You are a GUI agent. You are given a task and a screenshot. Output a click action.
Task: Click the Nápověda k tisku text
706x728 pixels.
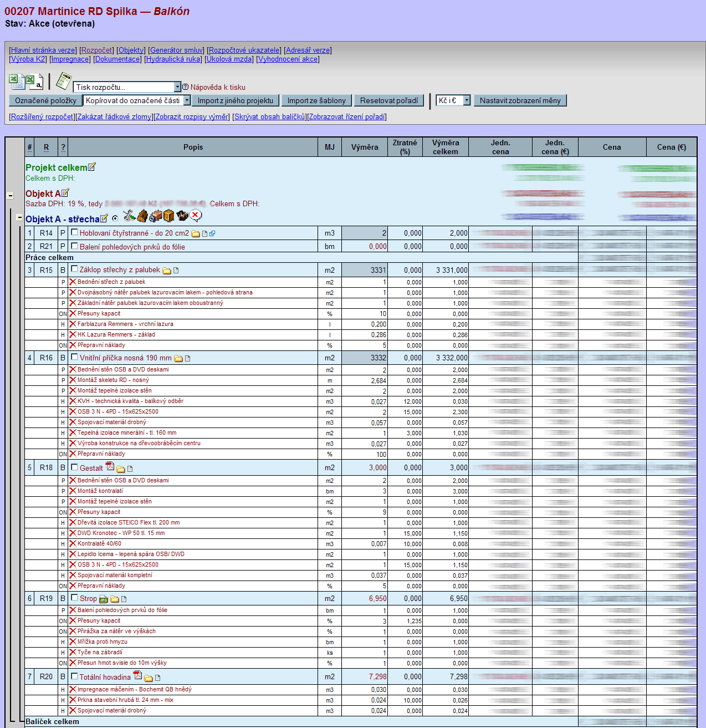218,87
